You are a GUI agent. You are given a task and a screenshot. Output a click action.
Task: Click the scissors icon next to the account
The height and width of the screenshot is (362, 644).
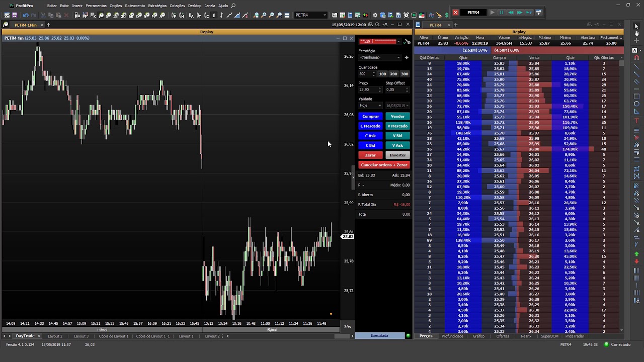click(x=407, y=42)
